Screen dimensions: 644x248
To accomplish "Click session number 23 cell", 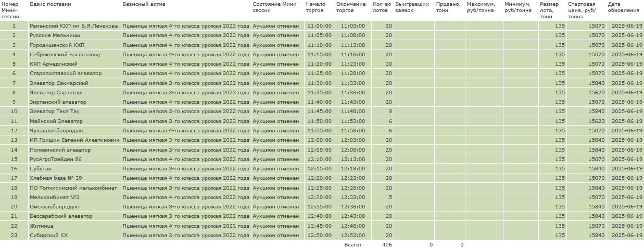I will coord(14,235).
